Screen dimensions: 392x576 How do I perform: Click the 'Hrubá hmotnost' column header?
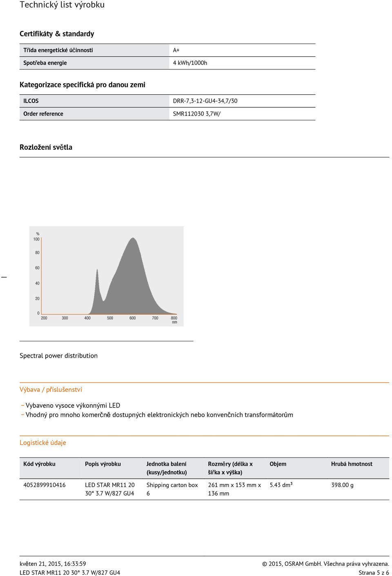(x=352, y=464)
